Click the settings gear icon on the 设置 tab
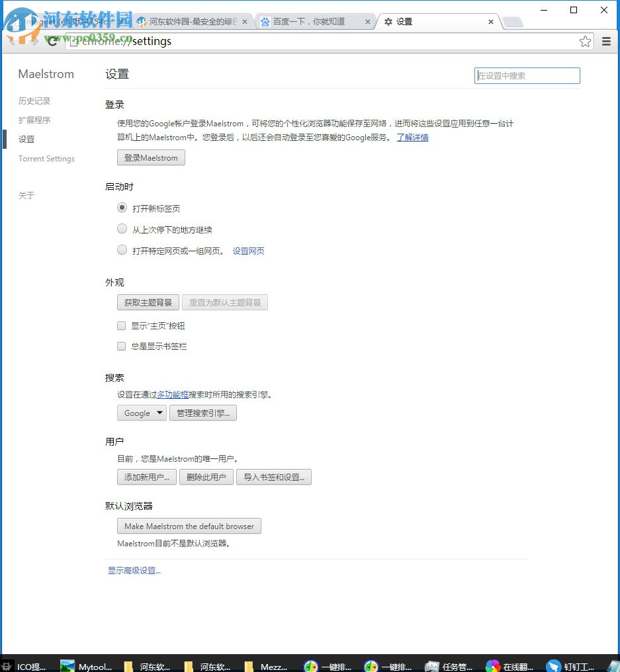The width and height of the screenshot is (620, 672). [x=388, y=21]
